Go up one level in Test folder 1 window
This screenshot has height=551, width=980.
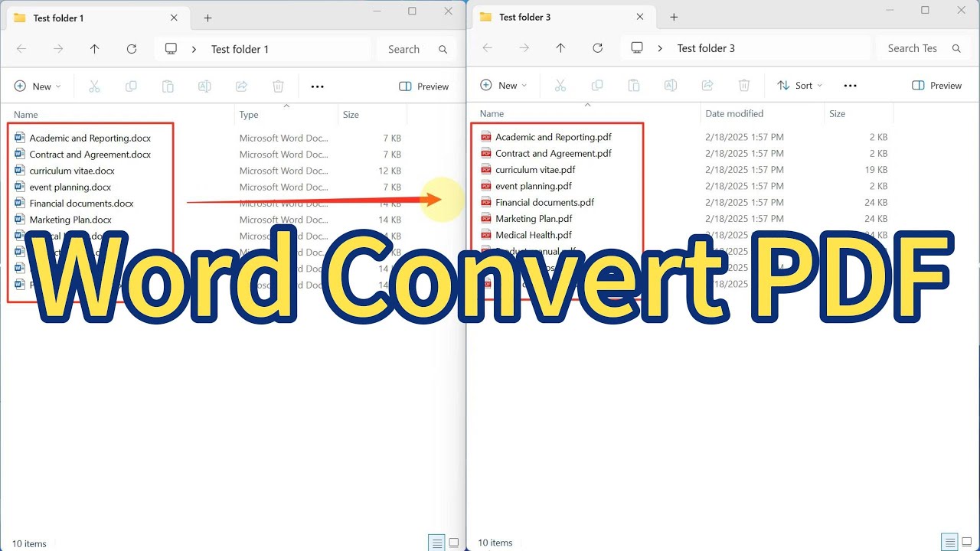95,49
